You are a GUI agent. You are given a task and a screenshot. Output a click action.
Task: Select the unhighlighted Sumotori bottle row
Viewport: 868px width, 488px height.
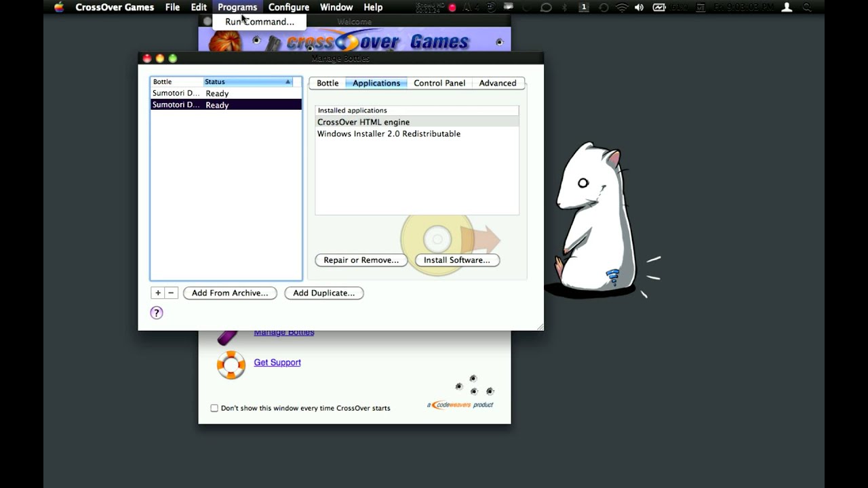[x=226, y=94]
